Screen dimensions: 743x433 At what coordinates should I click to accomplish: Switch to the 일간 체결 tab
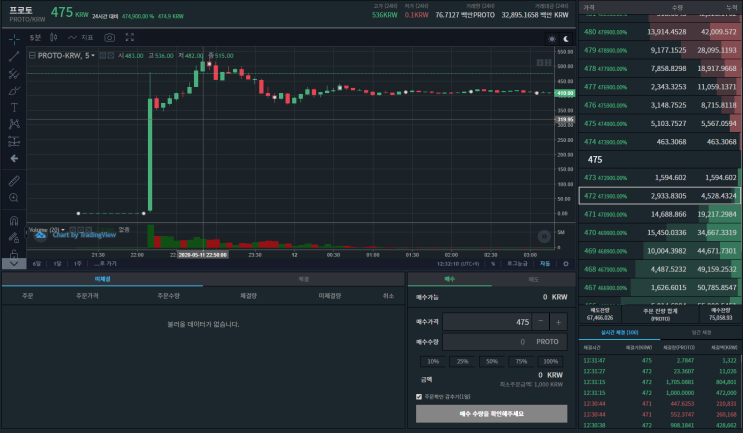pos(701,333)
